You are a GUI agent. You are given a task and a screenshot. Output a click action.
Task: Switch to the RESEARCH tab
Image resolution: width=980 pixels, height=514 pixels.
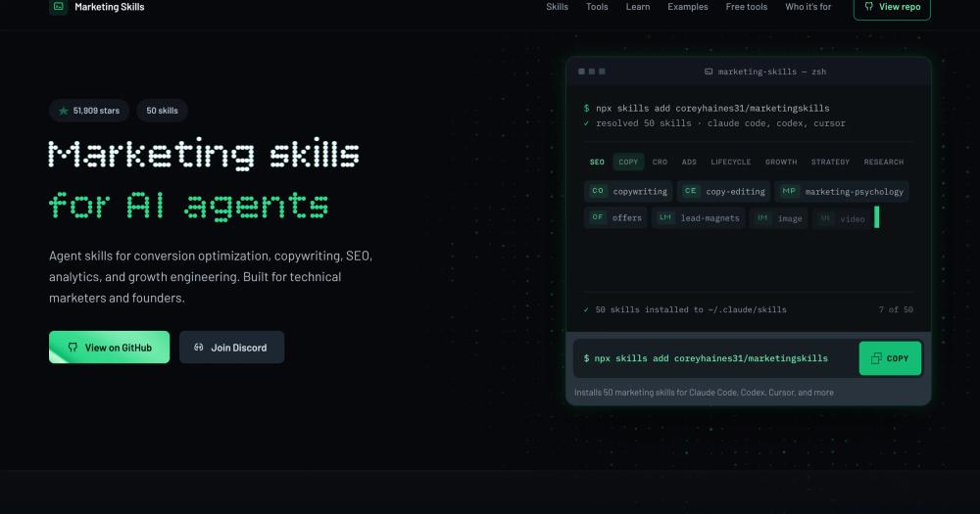click(x=884, y=162)
